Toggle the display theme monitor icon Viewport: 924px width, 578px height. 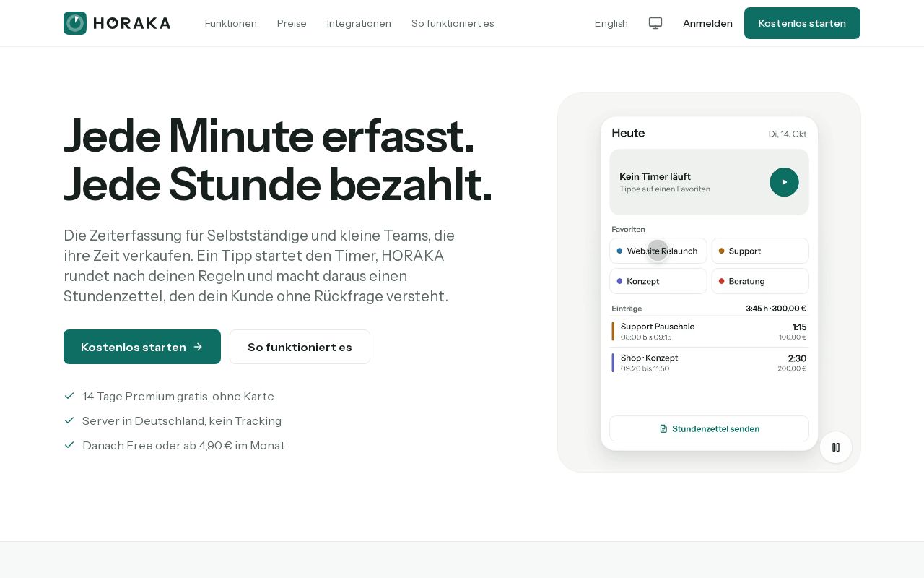point(655,23)
